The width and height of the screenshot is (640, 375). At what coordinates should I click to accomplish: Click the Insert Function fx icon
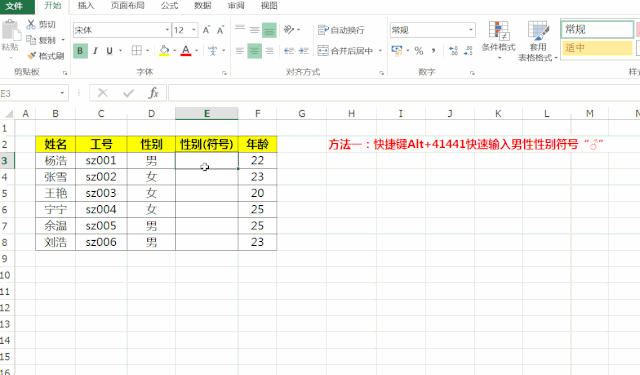pyautogui.click(x=153, y=93)
